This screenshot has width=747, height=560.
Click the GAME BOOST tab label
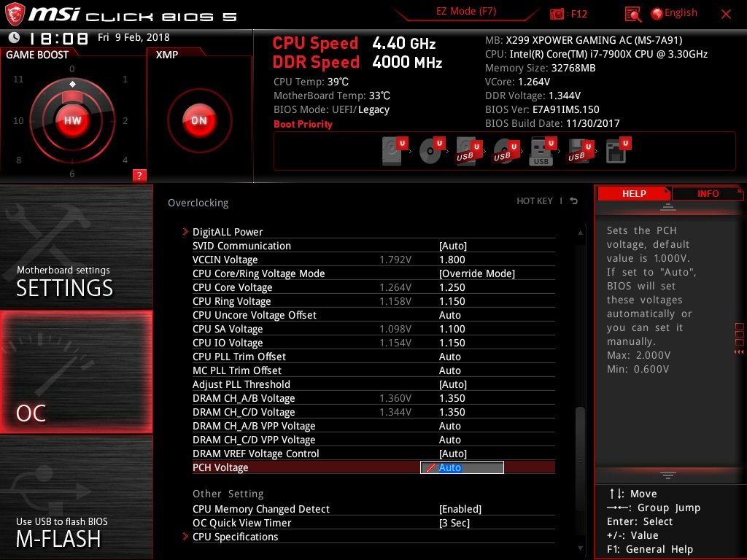(x=37, y=55)
